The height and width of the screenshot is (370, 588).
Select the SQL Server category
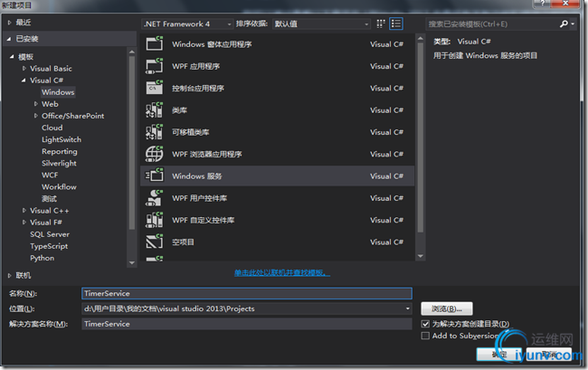pyautogui.click(x=50, y=234)
